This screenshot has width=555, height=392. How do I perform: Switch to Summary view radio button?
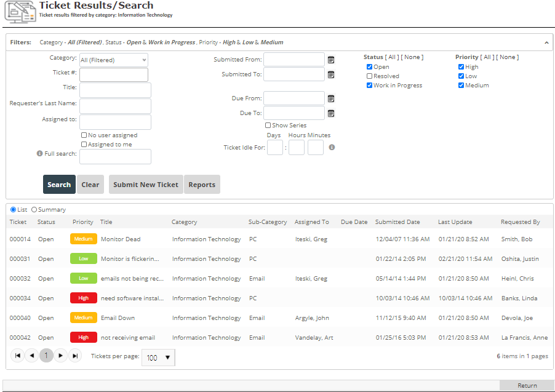34,210
